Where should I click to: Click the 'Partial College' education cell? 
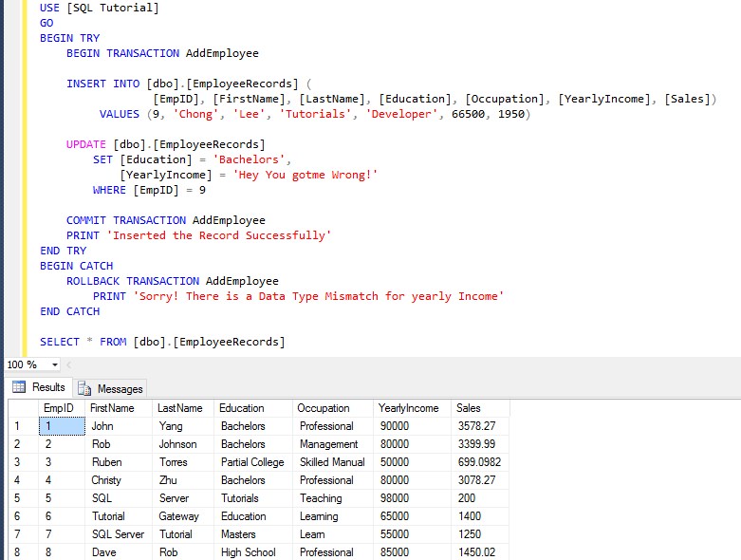pos(252,462)
